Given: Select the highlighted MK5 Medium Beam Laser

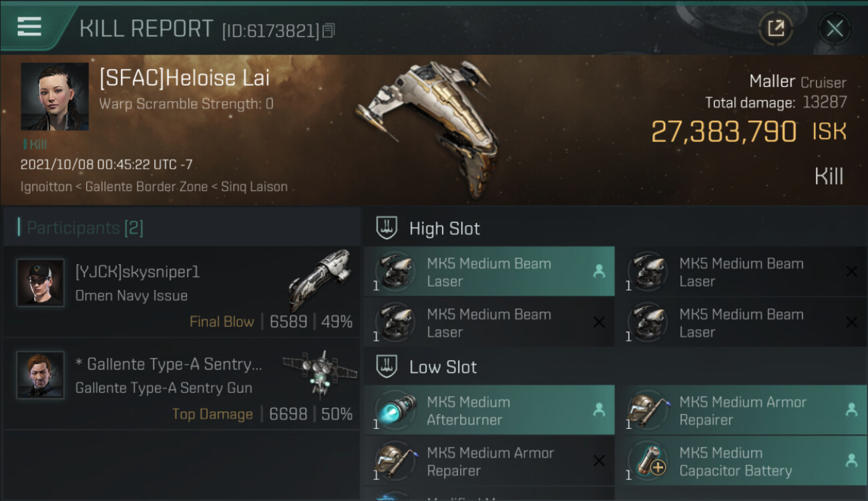Looking at the screenshot, I should tap(489, 272).
